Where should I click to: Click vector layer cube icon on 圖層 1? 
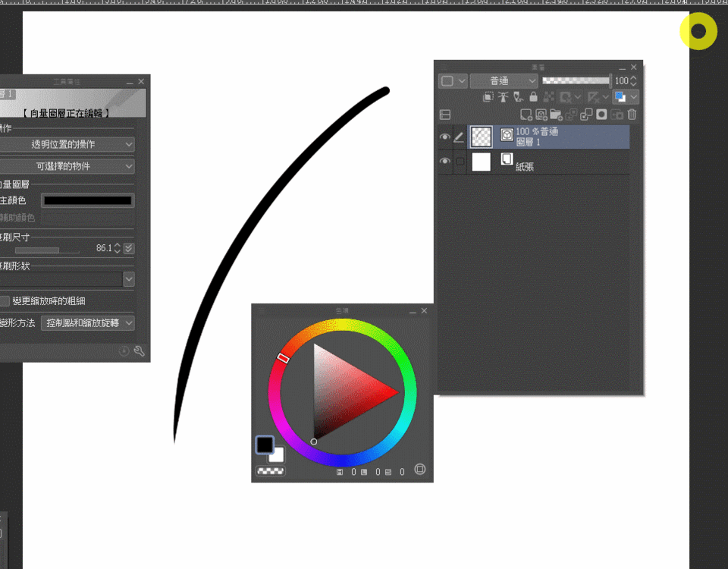pos(507,135)
